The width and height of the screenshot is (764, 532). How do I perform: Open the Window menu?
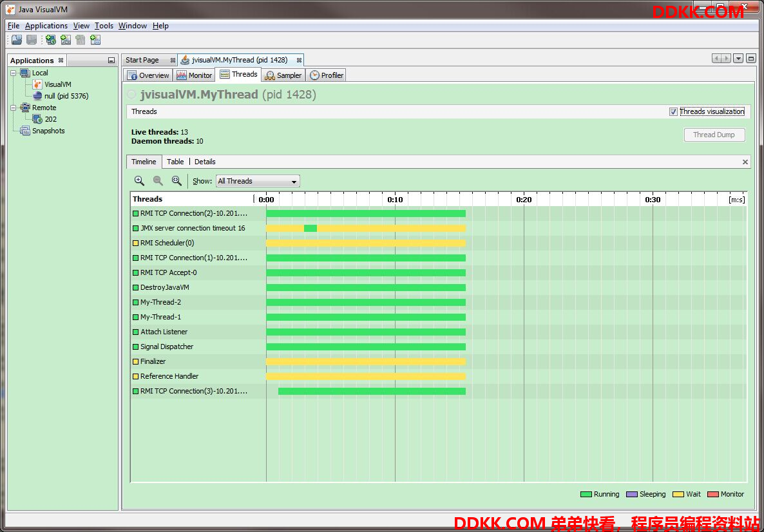[x=133, y=26]
